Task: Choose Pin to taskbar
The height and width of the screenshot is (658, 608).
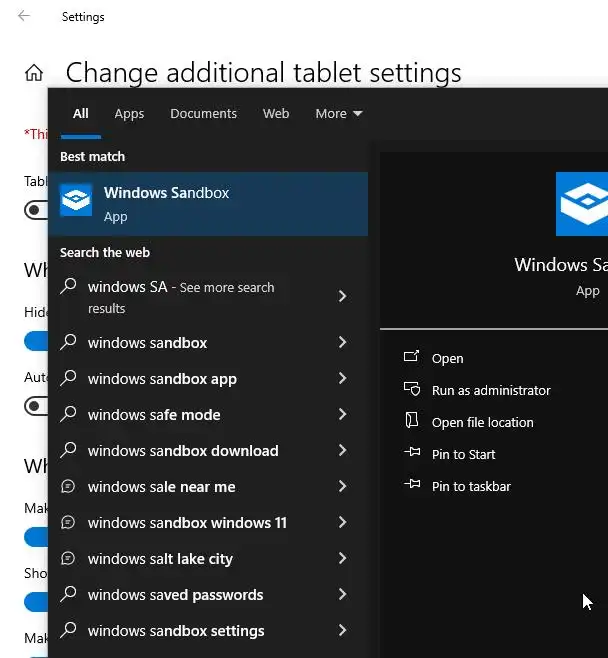Action: click(x=471, y=486)
